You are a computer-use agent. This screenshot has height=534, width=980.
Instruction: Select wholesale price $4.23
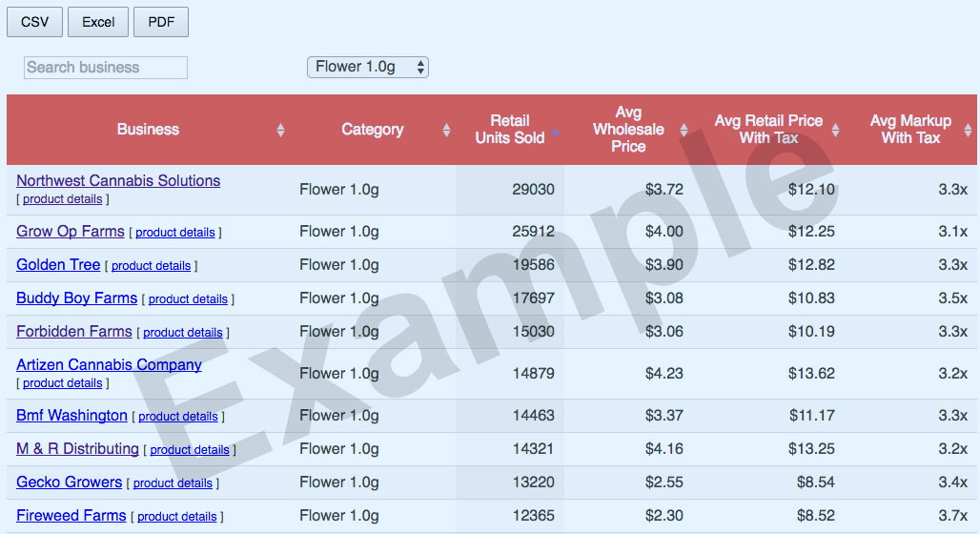tap(664, 373)
